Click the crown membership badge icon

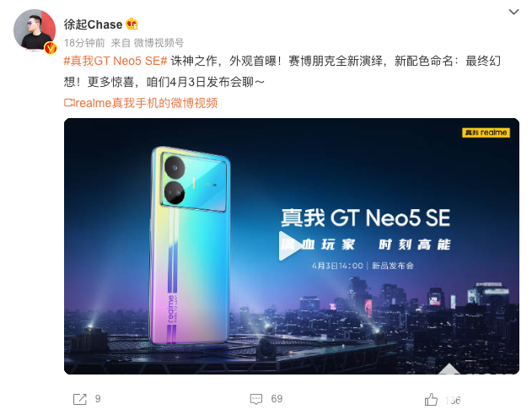pos(132,24)
